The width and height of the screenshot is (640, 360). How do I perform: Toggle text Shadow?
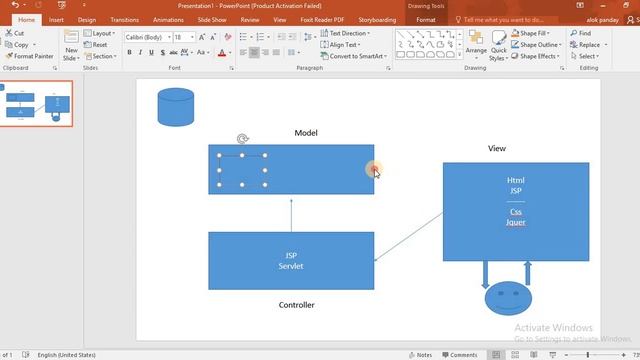[162, 52]
